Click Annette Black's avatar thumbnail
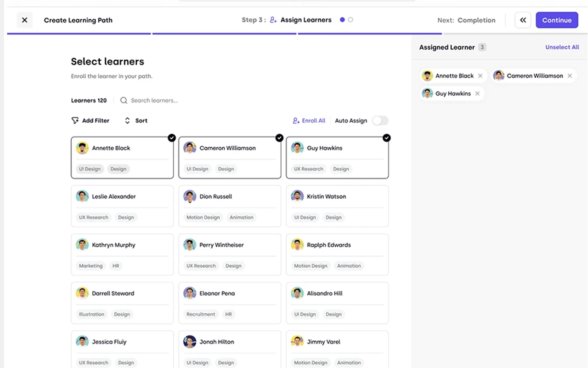 coord(82,148)
